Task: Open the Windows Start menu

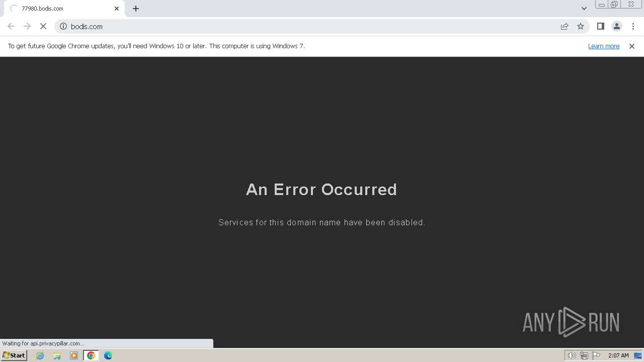Action: (14, 355)
